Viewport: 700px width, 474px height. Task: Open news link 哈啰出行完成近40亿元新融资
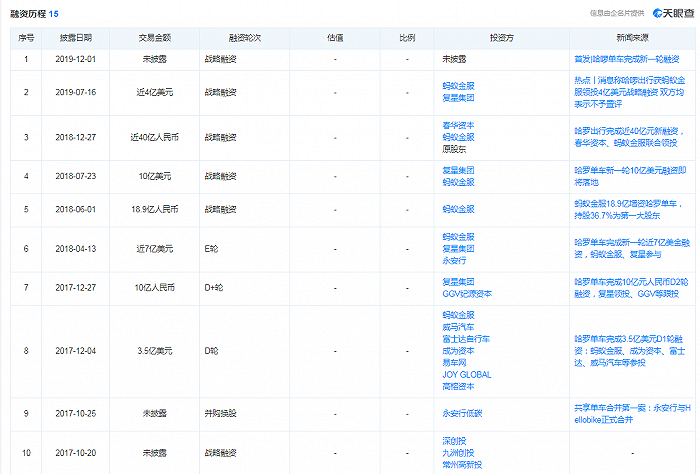(629, 137)
